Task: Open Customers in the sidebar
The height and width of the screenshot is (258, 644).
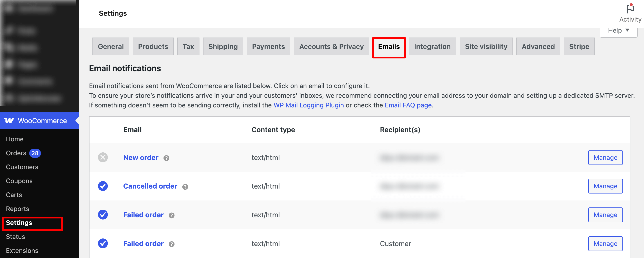Action: coord(22,167)
